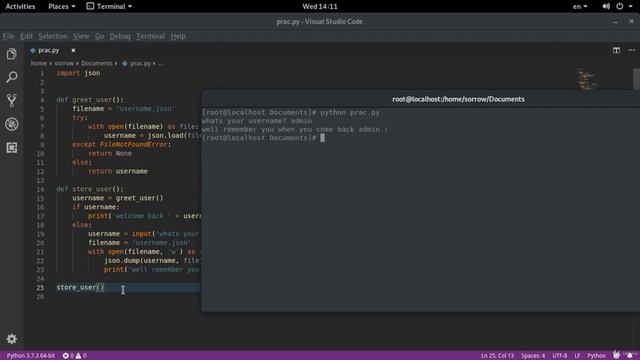Image resolution: width=640 pixels, height=360 pixels.
Task: Open the View menu
Action: click(x=81, y=36)
